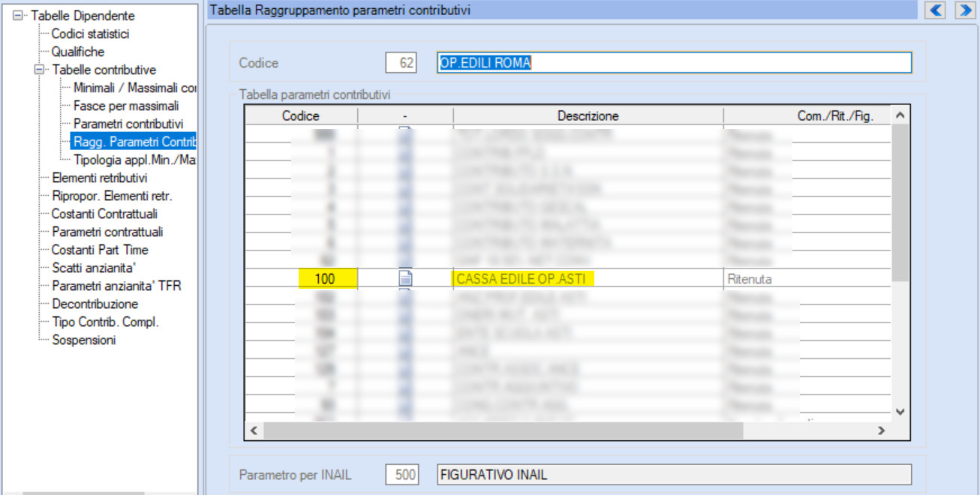The height and width of the screenshot is (495, 980).
Task: Click the FIGURATIVO INAIL description field
Action: click(675, 475)
